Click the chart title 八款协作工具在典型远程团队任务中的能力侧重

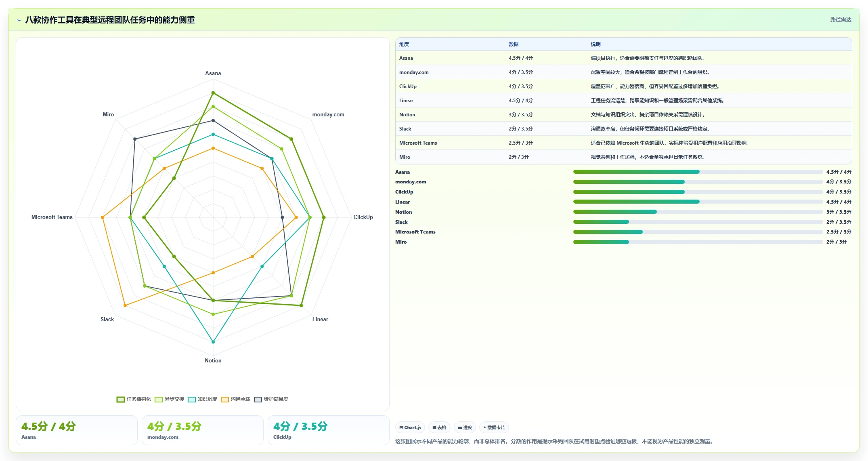(x=110, y=20)
